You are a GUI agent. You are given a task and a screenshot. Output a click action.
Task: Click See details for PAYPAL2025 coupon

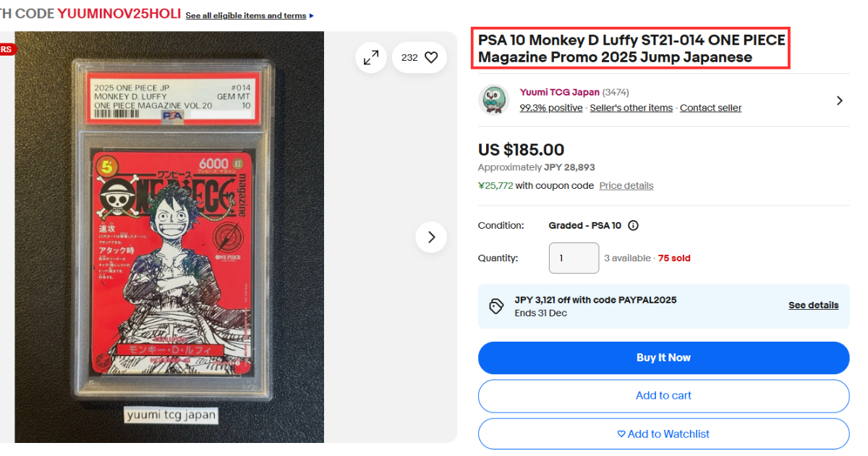click(813, 305)
